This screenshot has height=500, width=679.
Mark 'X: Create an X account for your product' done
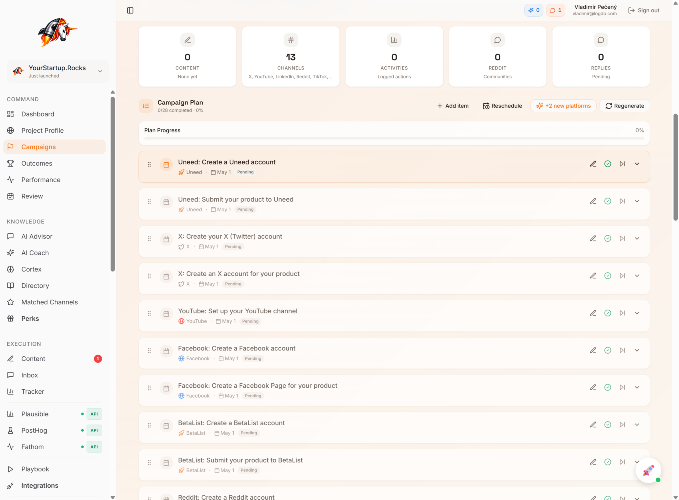608,276
